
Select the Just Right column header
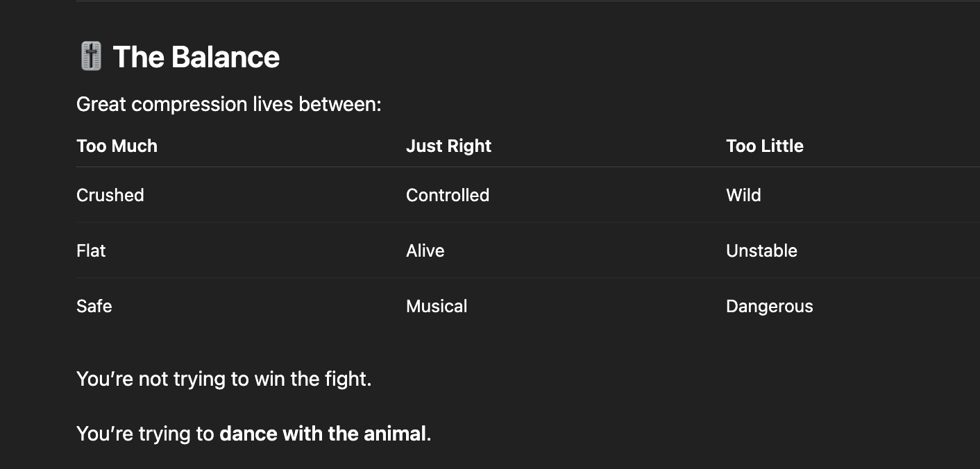[448, 146]
